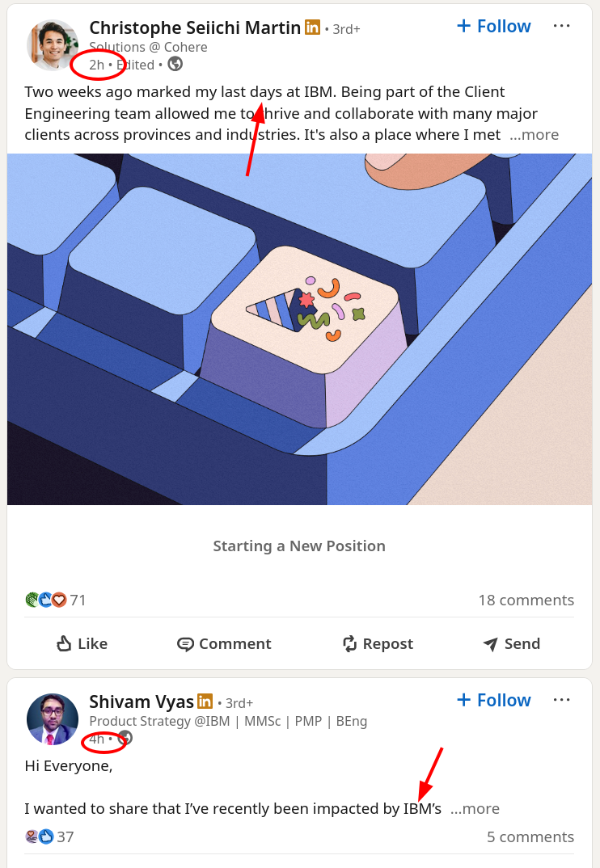Open Shivam Vyas's profile photo
This screenshot has width=600, height=868.
[x=53, y=718]
